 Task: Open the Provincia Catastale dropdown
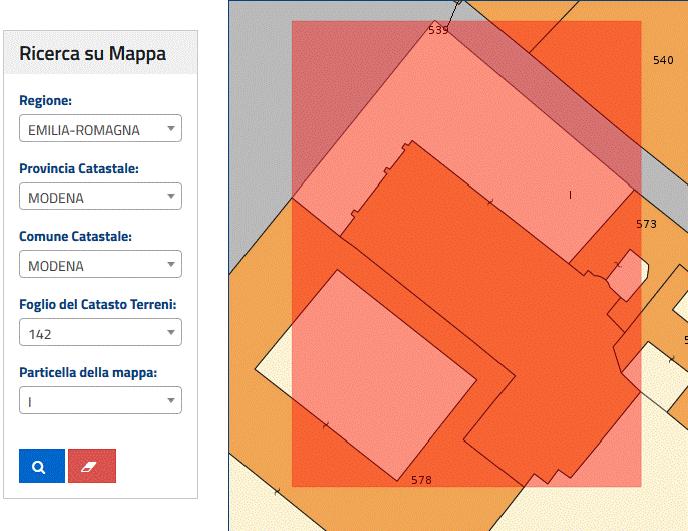[x=100, y=196]
